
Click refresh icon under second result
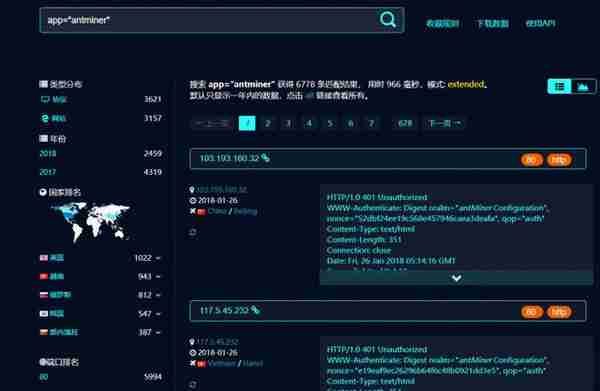(193, 384)
